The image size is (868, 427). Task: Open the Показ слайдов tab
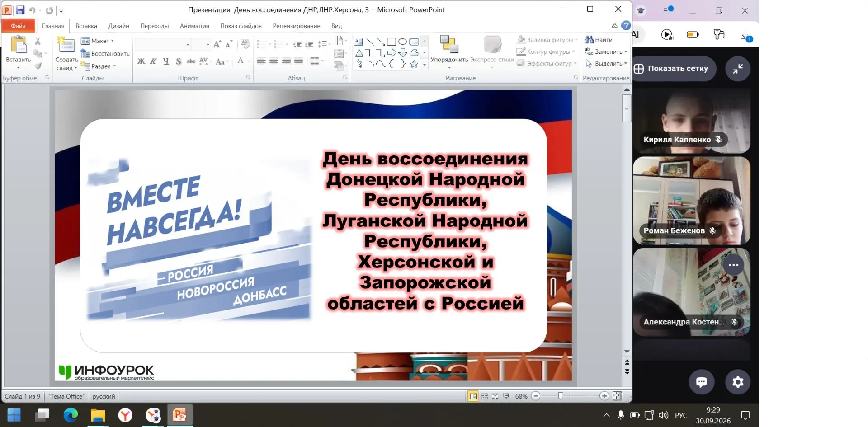(x=241, y=26)
